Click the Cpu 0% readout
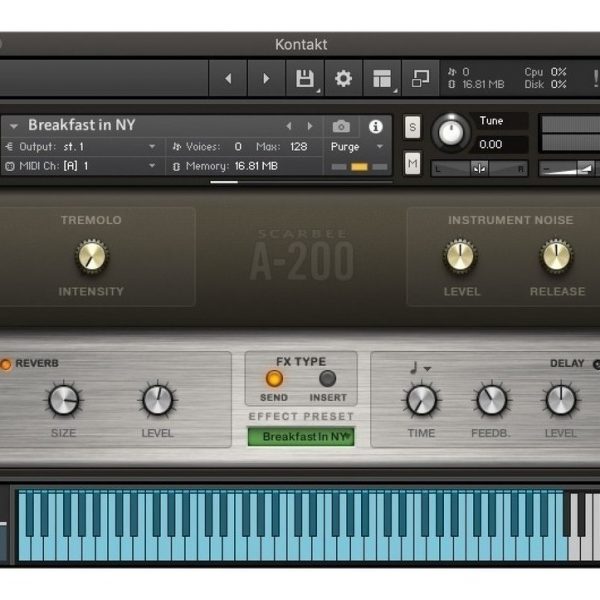This screenshot has height=600, width=600. tap(545, 72)
